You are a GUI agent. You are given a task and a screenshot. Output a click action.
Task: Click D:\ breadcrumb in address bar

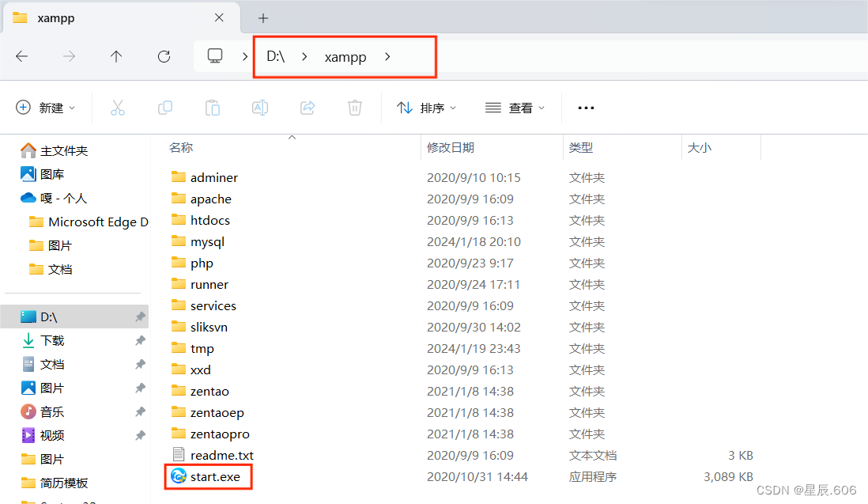[x=276, y=56]
